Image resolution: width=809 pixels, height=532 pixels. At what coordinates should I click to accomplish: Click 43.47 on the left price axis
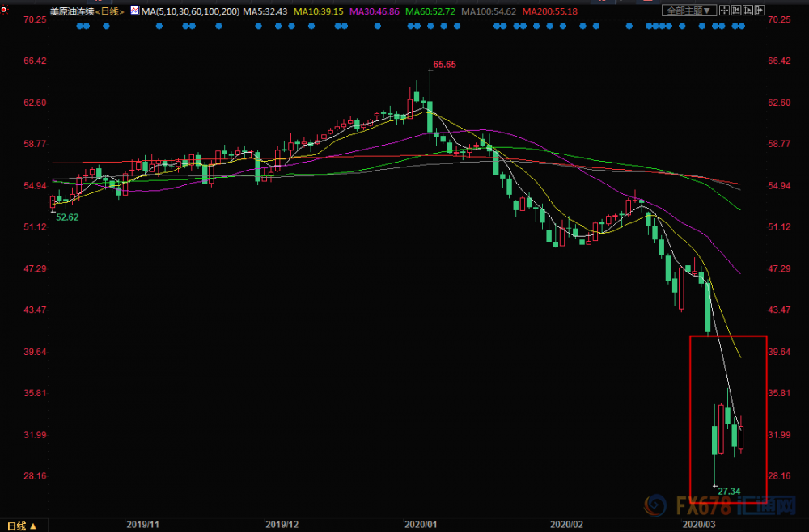(x=35, y=310)
